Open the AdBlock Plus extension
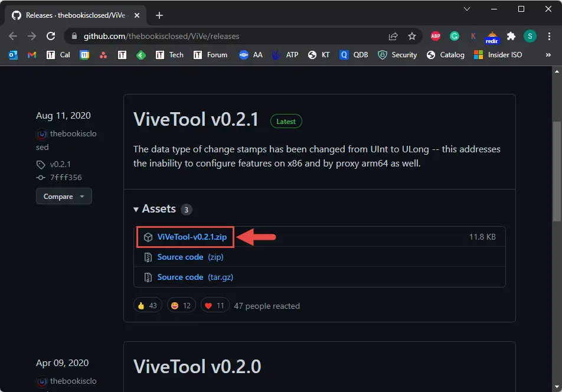The width and height of the screenshot is (562, 392). pos(436,36)
